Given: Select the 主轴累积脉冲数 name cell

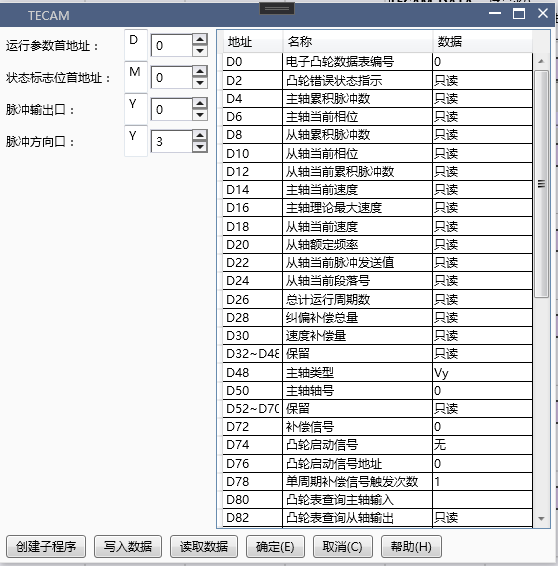Looking at the screenshot, I should coord(357,98).
